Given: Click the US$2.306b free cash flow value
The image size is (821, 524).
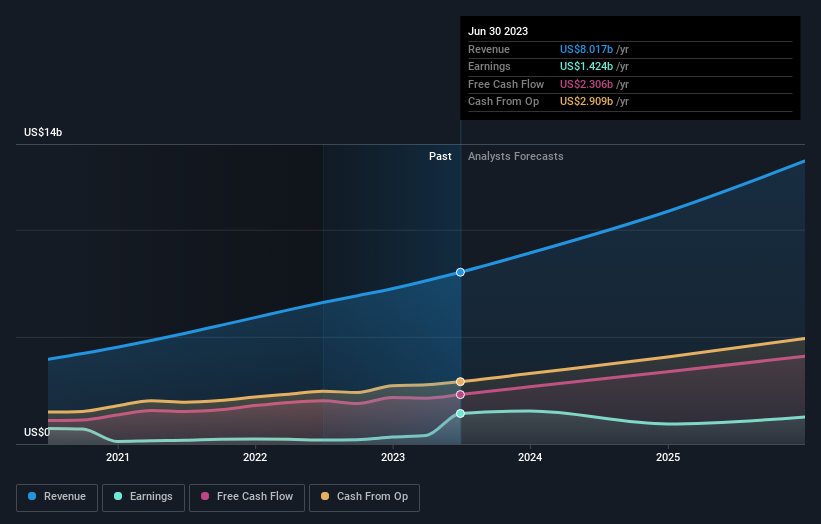Looking at the screenshot, I should tap(586, 84).
